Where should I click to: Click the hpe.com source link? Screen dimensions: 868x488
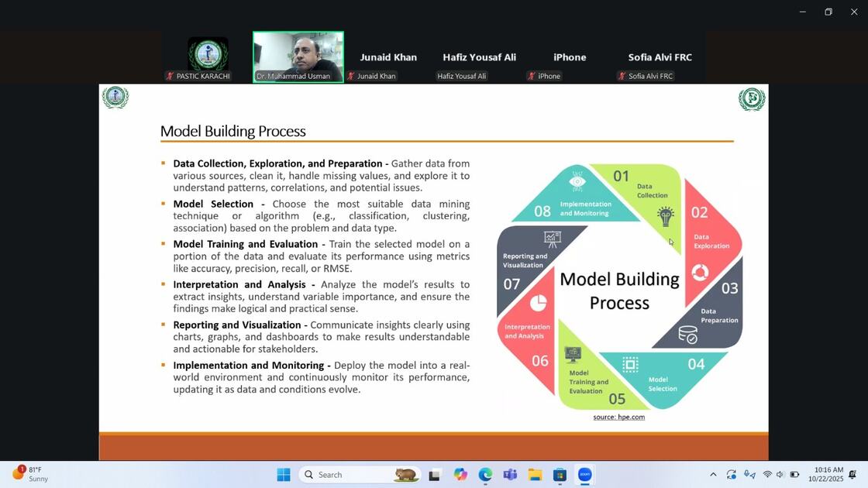click(619, 417)
